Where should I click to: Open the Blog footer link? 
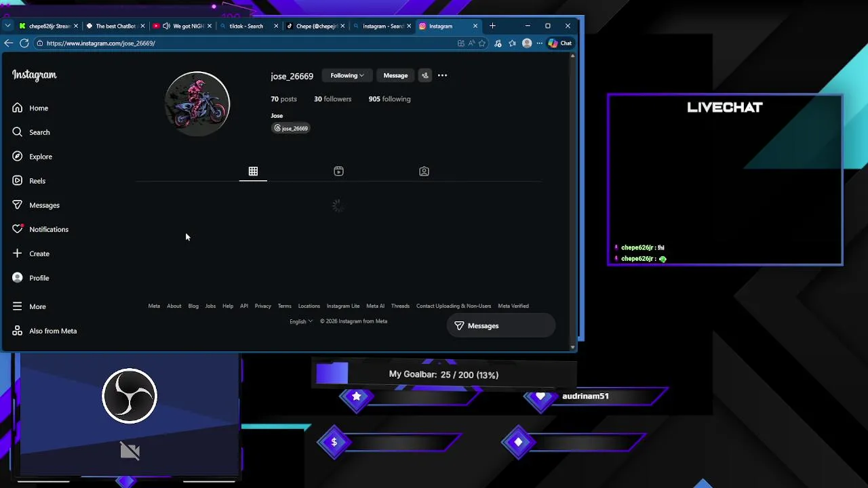pyautogui.click(x=193, y=306)
